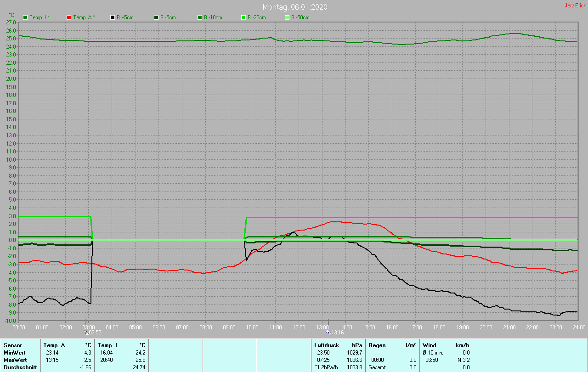Click the pressure maximum time '07:25'

pyautogui.click(x=323, y=360)
